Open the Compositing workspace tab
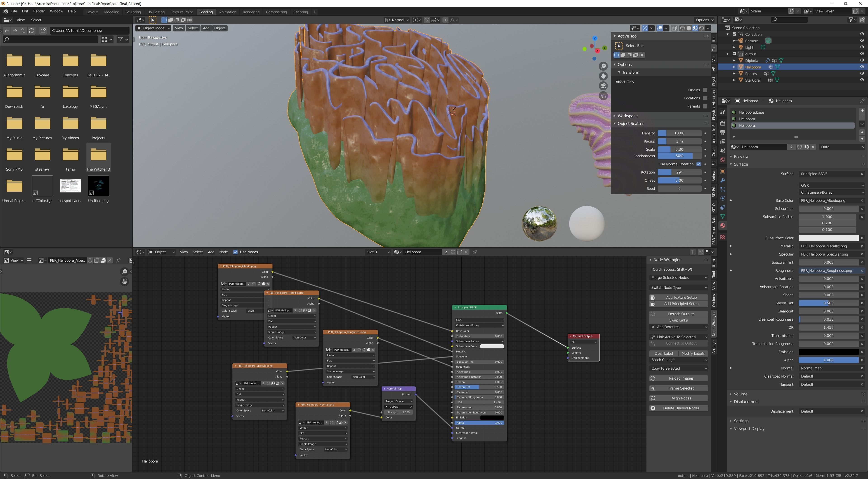 pyautogui.click(x=276, y=12)
